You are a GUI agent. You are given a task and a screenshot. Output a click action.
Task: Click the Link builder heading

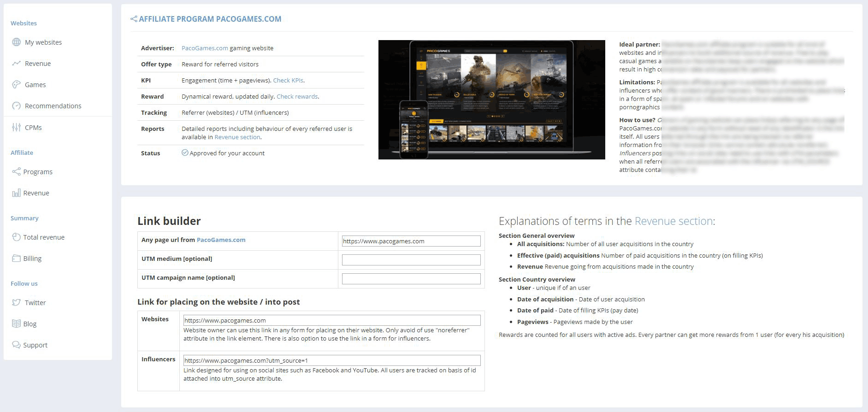pyautogui.click(x=169, y=221)
